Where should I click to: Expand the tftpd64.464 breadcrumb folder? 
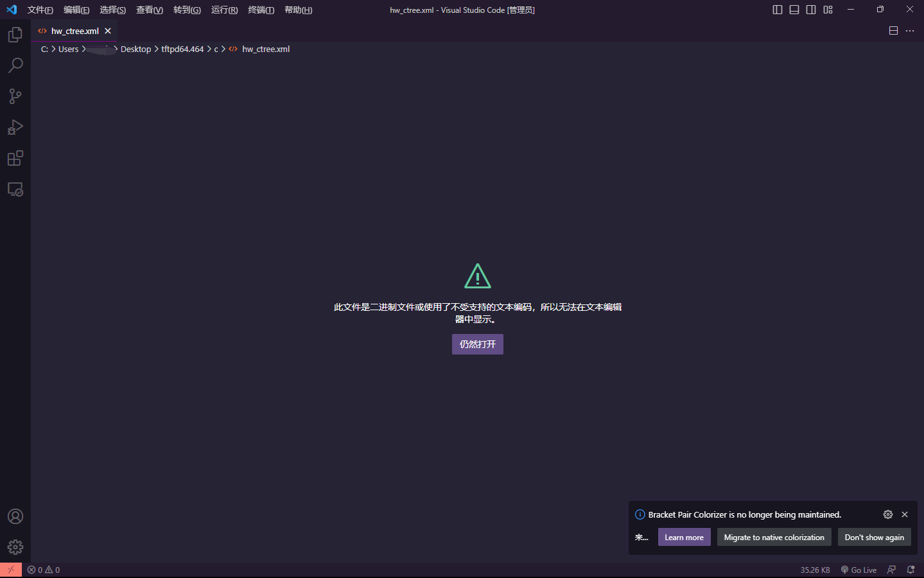click(x=182, y=49)
